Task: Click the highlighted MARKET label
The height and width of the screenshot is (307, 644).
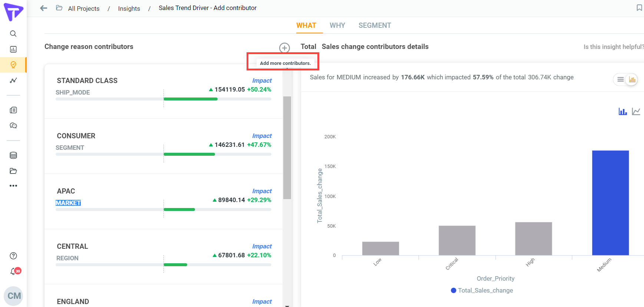Action: coord(68,203)
